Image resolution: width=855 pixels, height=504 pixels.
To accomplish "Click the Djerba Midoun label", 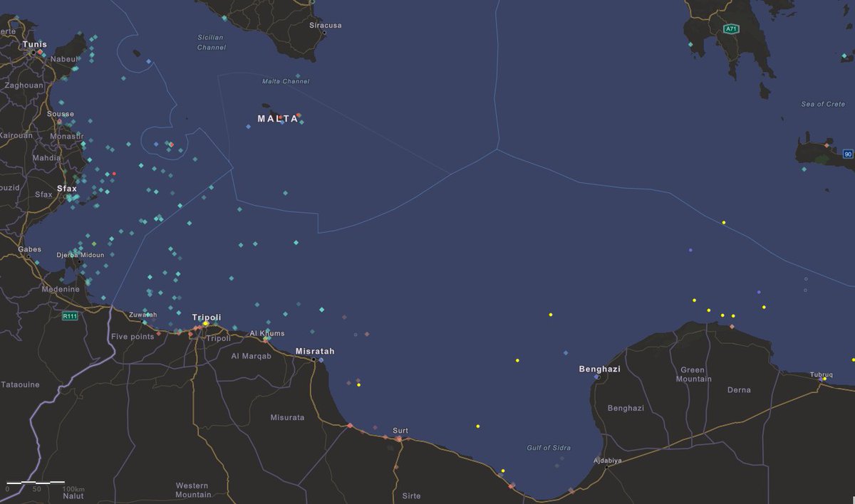I will click(x=81, y=255).
